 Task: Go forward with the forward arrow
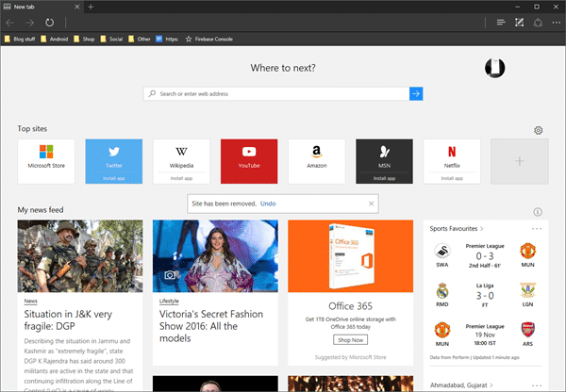click(29, 23)
